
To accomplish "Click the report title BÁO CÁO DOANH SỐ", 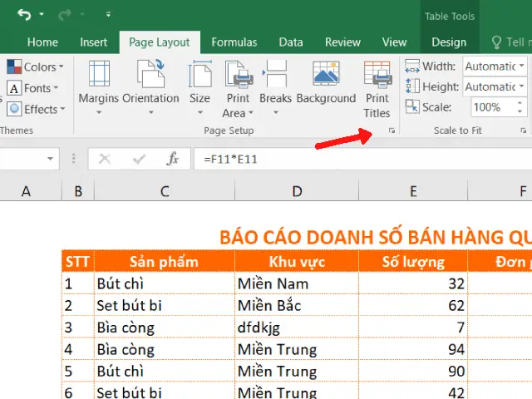I will pyautogui.click(x=376, y=237).
